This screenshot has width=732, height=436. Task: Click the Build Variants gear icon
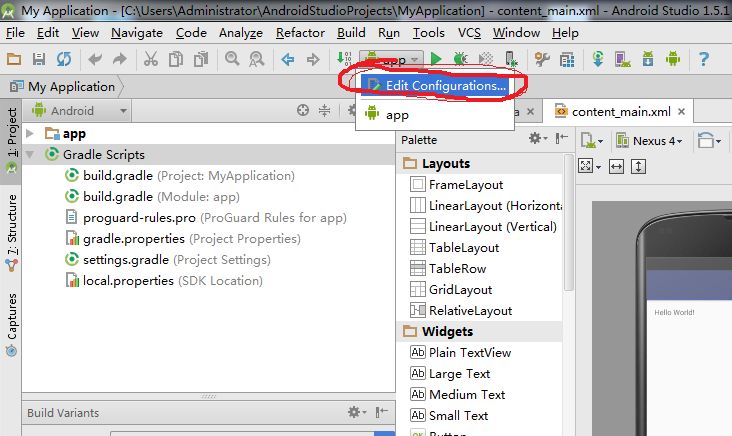(x=357, y=412)
